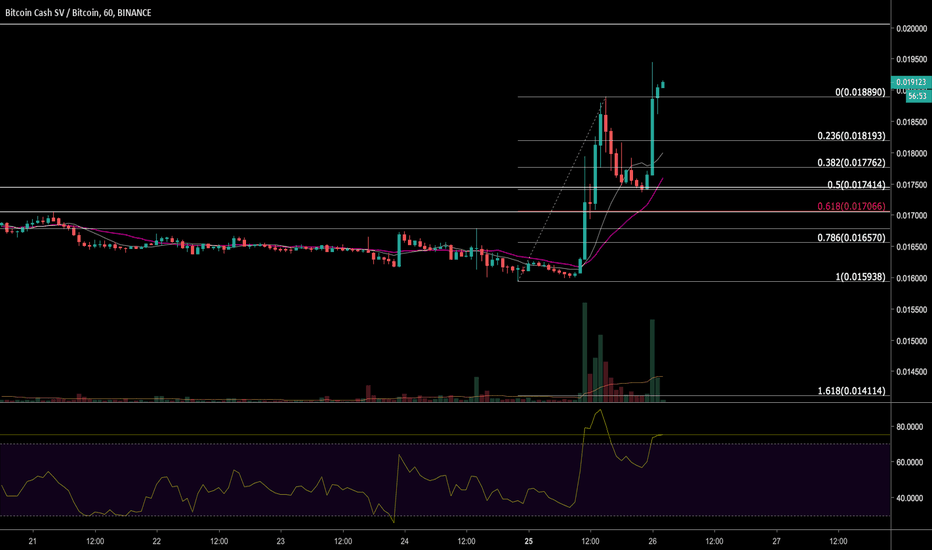Click the 0.020000 price axis label
Image resolution: width=932 pixels, height=550 pixels.
pos(912,28)
